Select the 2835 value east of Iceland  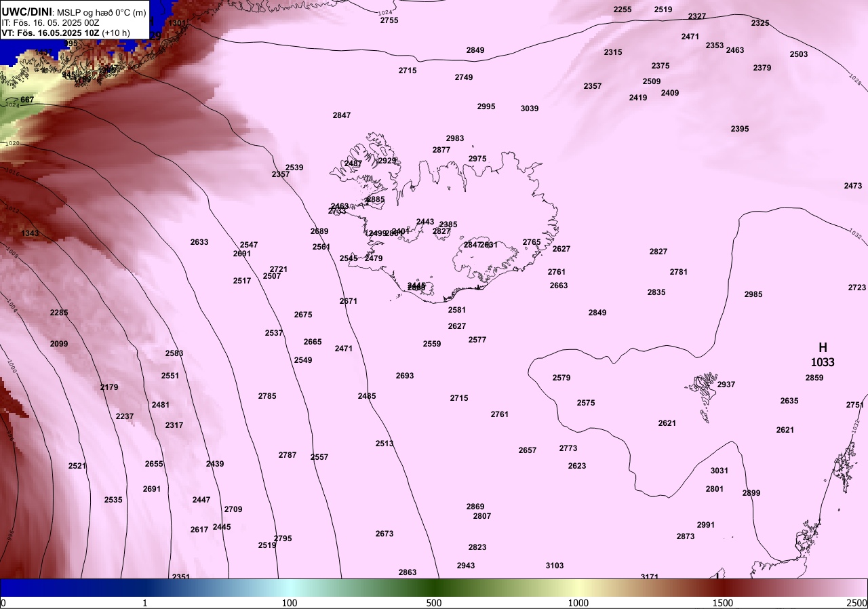tap(656, 292)
